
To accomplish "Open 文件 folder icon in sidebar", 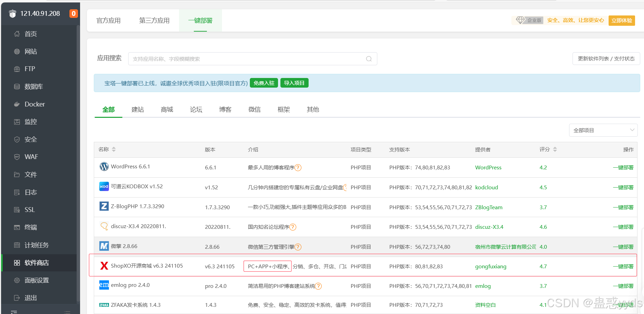I will [x=17, y=175].
